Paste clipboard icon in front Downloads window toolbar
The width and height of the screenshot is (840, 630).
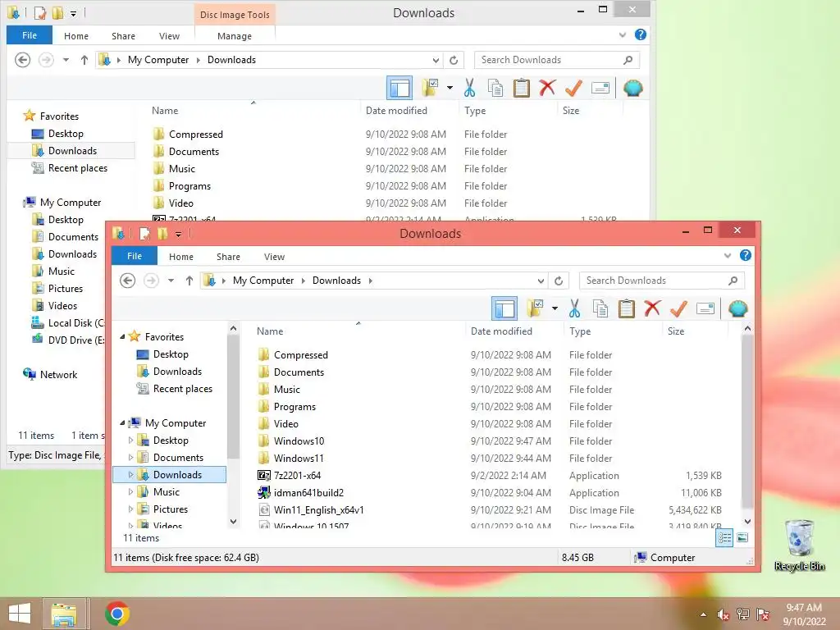[626, 308]
